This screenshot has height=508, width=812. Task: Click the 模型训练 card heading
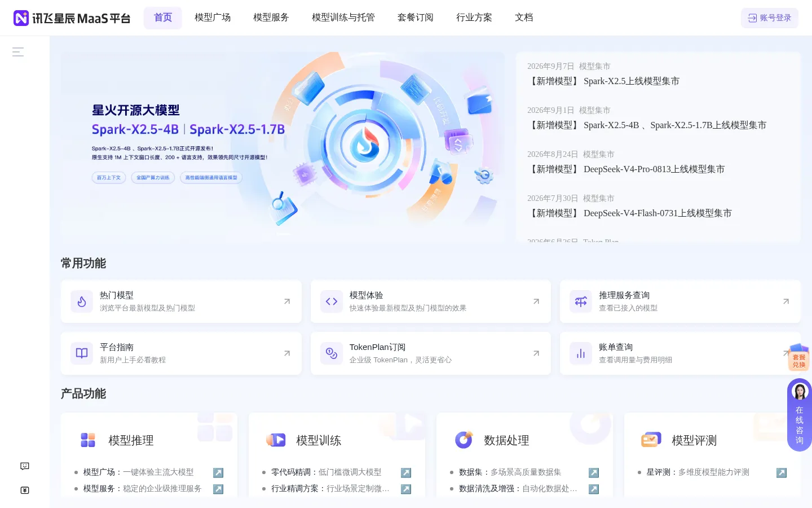pos(319,440)
